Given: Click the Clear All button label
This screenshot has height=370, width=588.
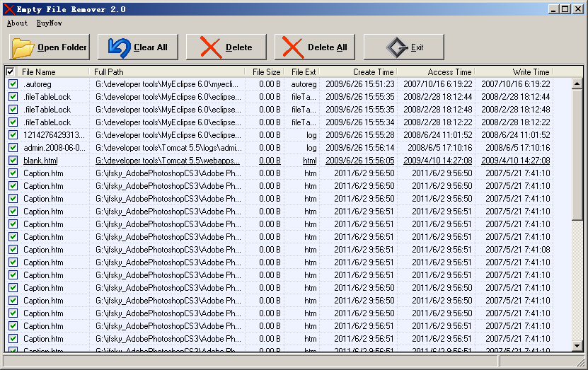Looking at the screenshot, I should click(151, 47).
